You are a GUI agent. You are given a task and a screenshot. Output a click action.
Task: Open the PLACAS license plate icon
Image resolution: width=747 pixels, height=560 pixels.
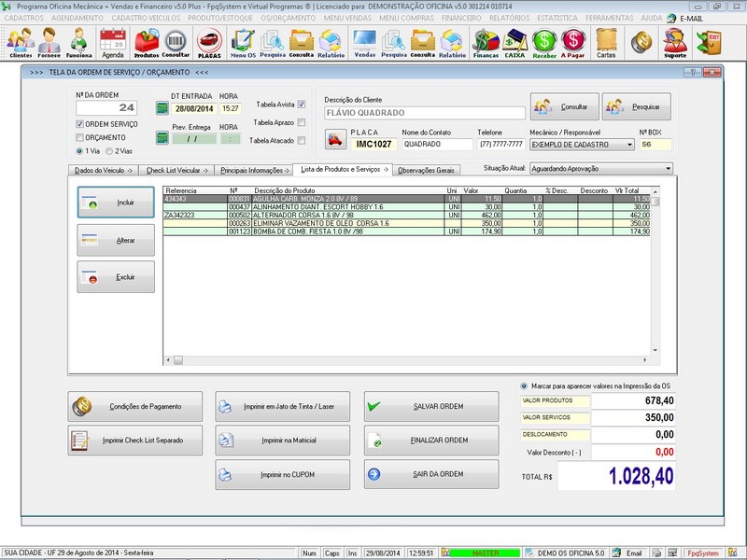click(209, 42)
